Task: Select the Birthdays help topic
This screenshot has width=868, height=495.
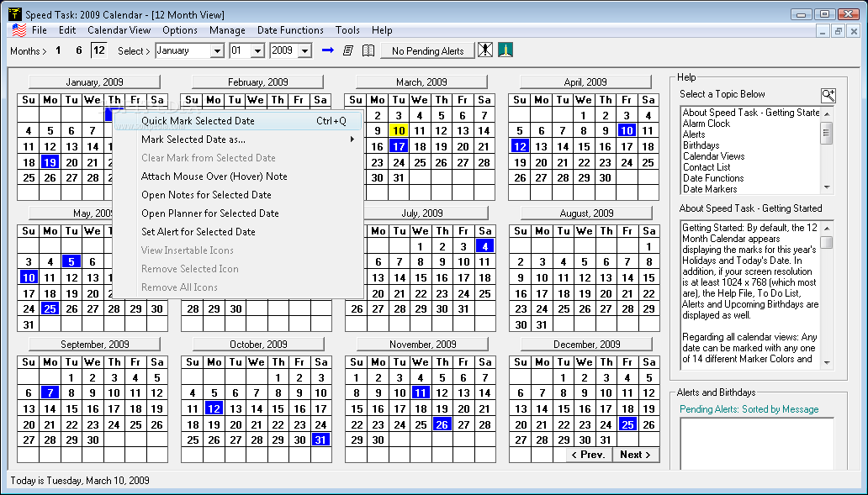Action: 701,145
